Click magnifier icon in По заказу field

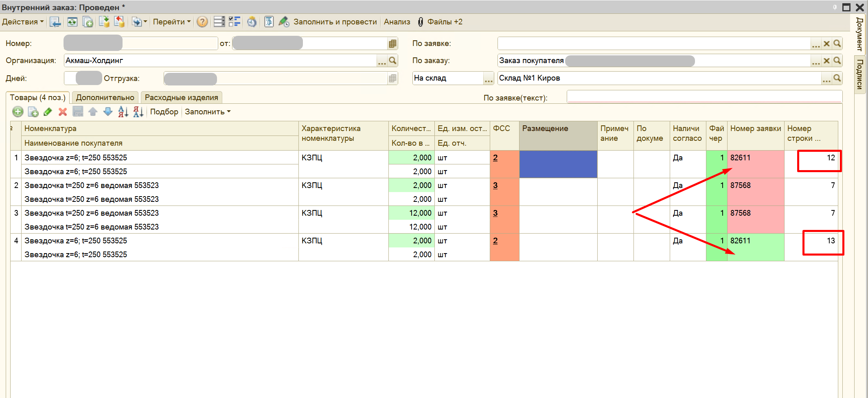point(837,61)
